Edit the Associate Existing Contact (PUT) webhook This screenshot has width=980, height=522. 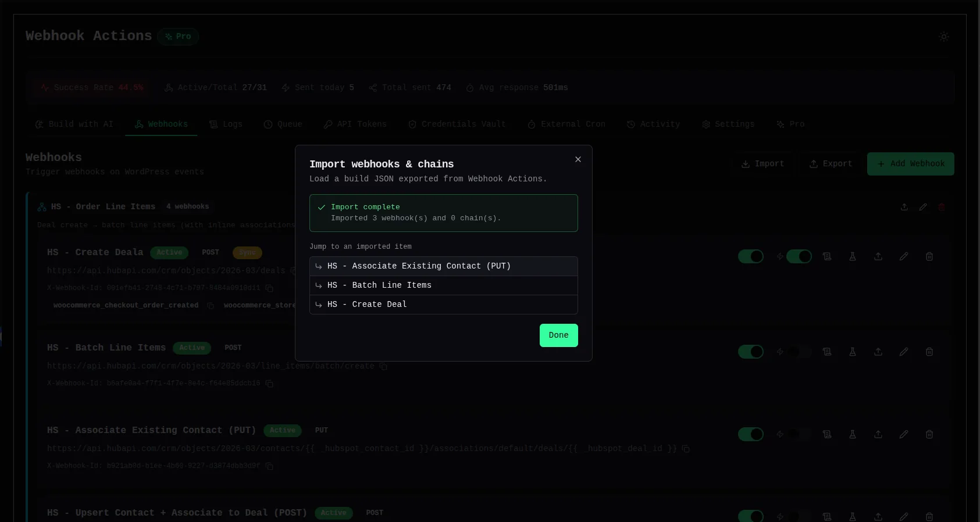(904, 434)
